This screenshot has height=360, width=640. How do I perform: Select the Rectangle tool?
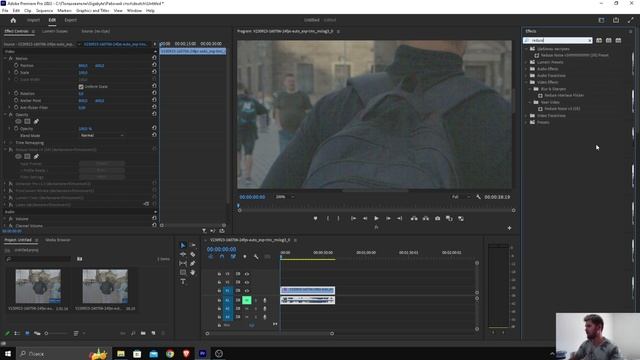[183, 272]
